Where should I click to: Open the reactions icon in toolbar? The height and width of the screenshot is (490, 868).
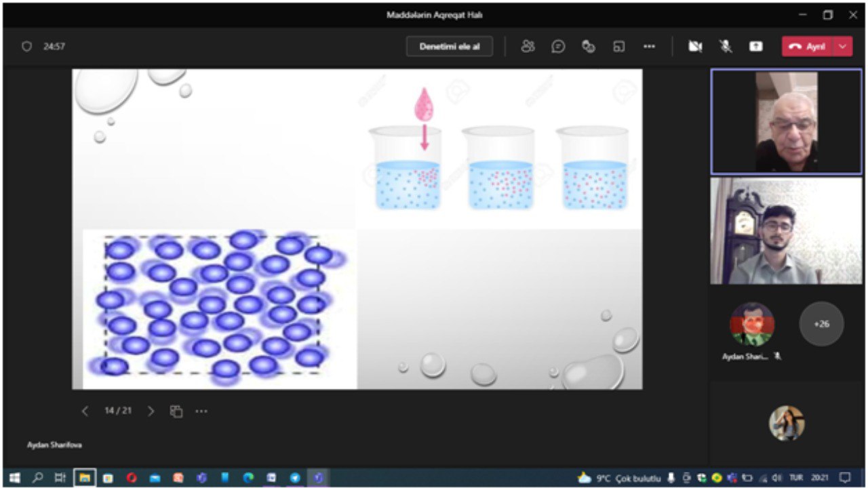point(589,46)
